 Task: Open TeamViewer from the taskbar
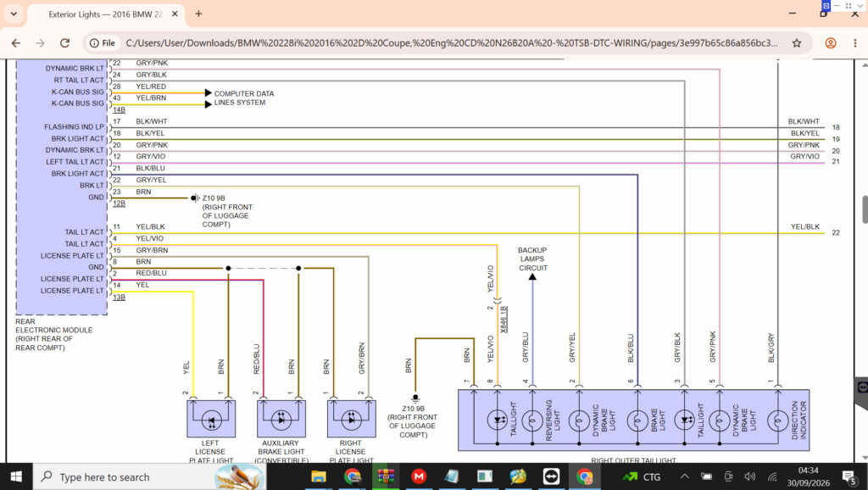pos(551,476)
